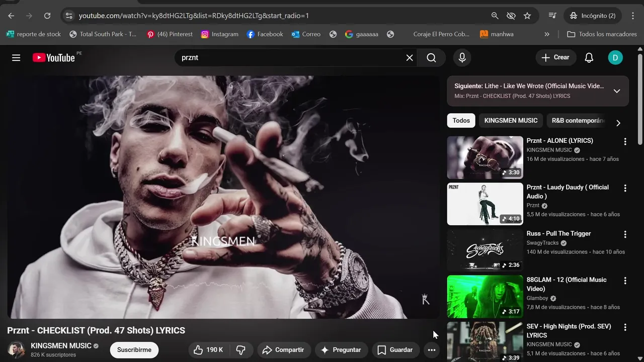This screenshot has height=362, width=644.
Task: Select the KINGSMEN MUSIC filter chip
Action: pos(511,121)
